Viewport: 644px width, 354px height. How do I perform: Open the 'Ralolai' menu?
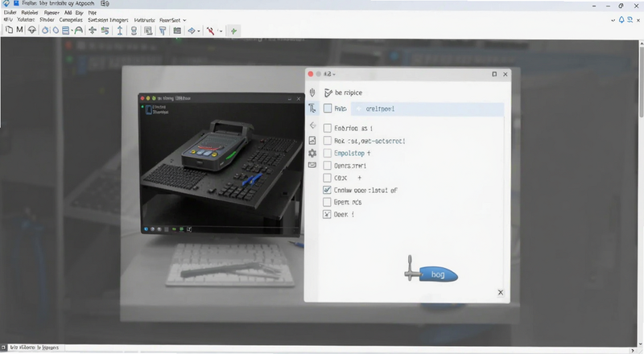(x=30, y=13)
